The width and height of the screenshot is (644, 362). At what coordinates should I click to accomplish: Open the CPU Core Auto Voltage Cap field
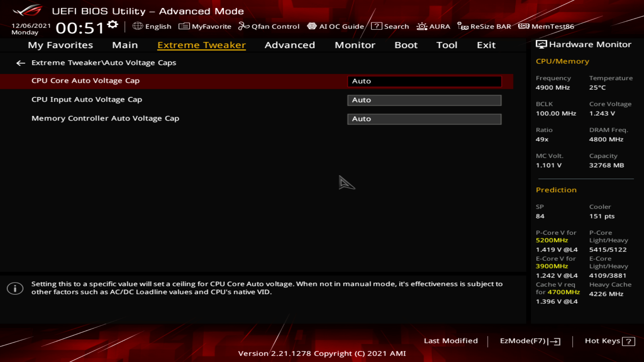pyautogui.click(x=424, y=81)
